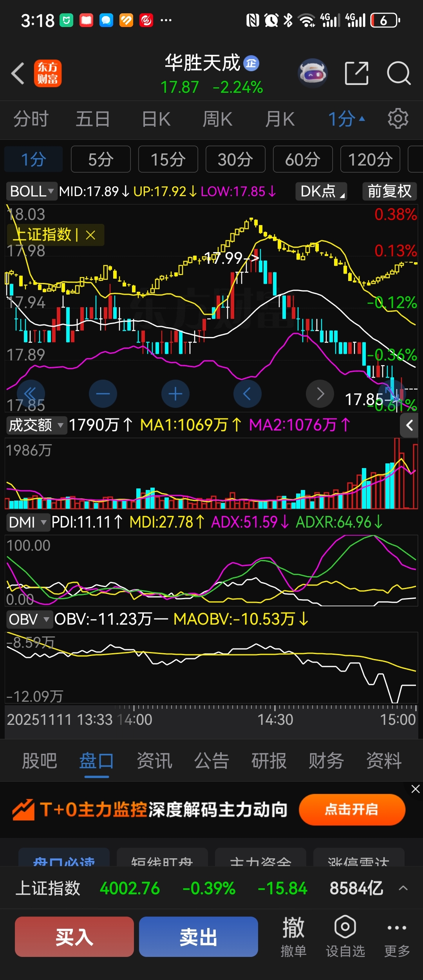The height and width of the screenshot is (980, 423).
Task: Tap the 14:30 time axis label
Action: coord(275,719)
